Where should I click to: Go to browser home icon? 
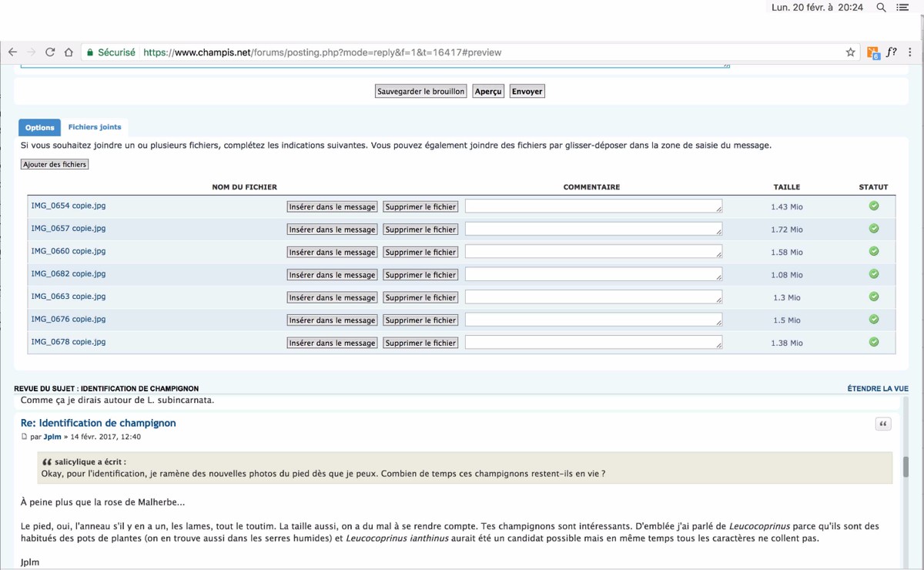69,52
